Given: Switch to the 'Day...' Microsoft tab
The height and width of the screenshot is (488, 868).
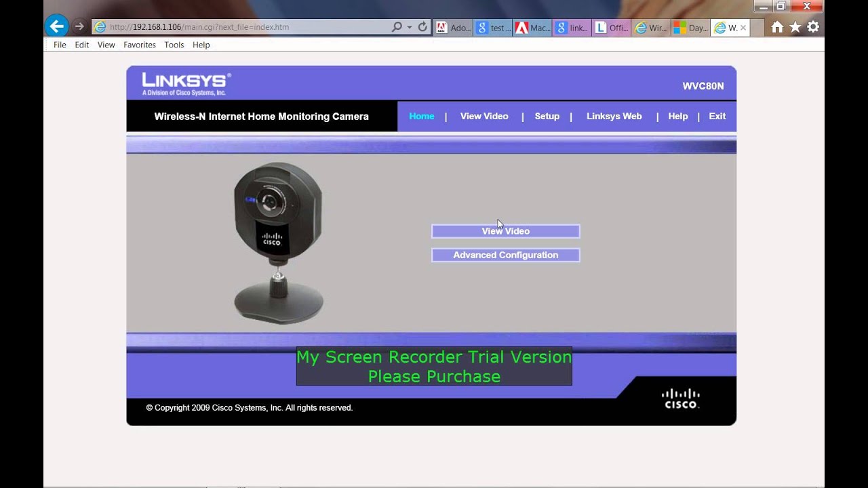Looking at the screenshot, I should click(x=690, y=28).
